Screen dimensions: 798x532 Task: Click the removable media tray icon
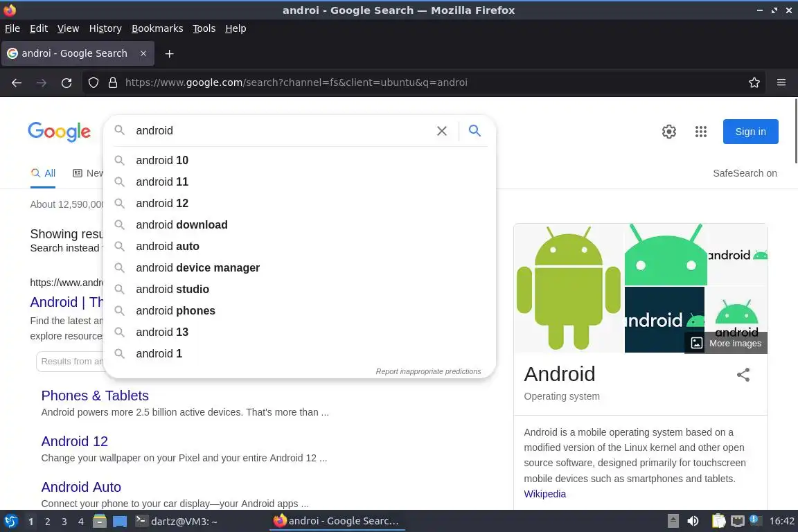pyautogui.click(x=673, y=521)
